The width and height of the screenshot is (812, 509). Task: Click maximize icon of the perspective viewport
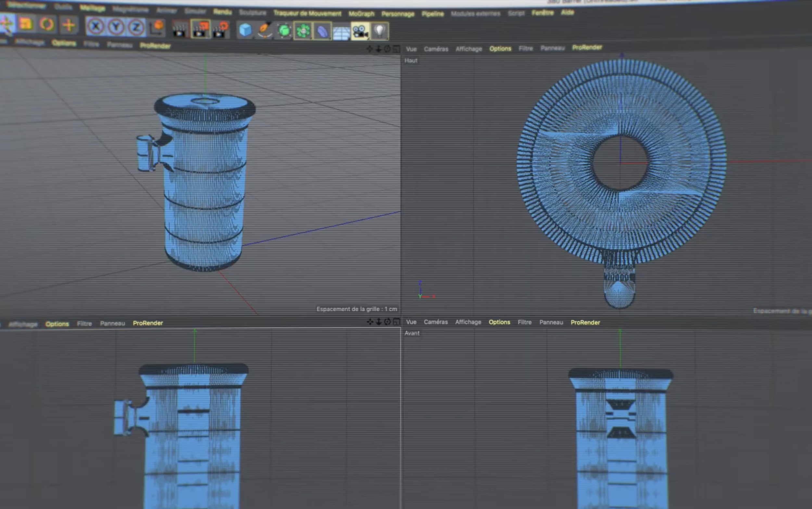tap(397, 49)
